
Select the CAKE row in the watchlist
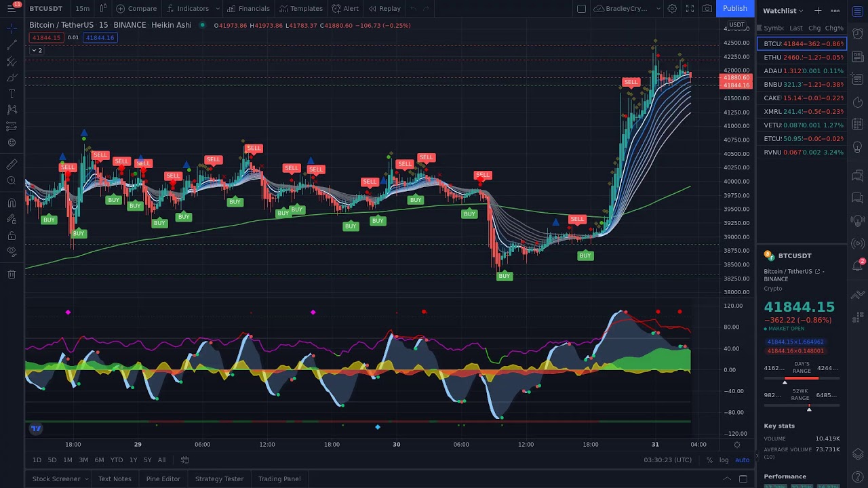click(802, 98)
